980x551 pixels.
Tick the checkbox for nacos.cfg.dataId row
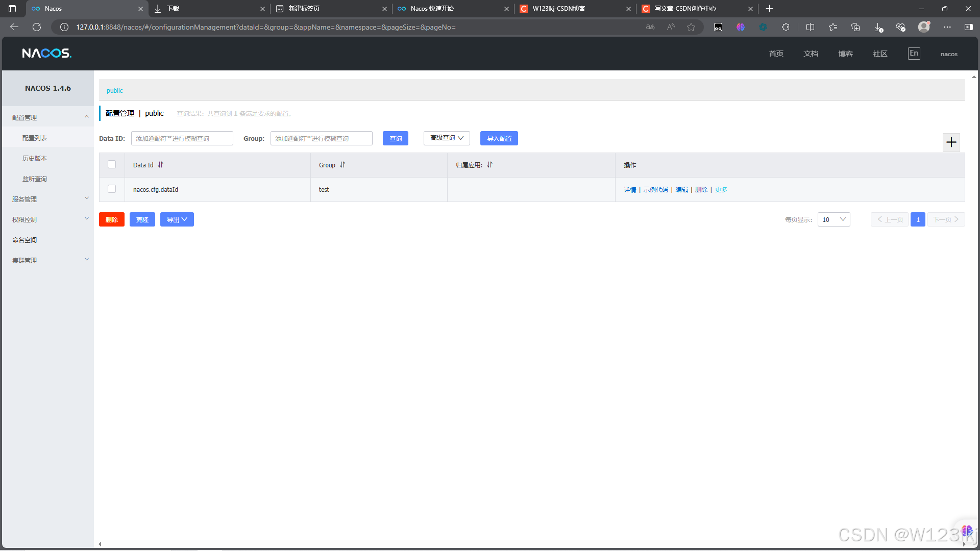pos(112,189)
